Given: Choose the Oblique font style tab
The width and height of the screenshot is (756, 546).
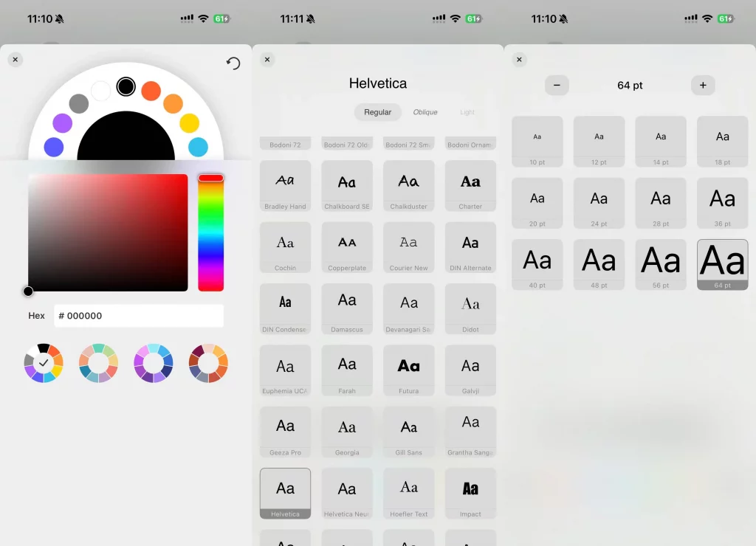Looking at the screenshot, I should pos(425,112).
